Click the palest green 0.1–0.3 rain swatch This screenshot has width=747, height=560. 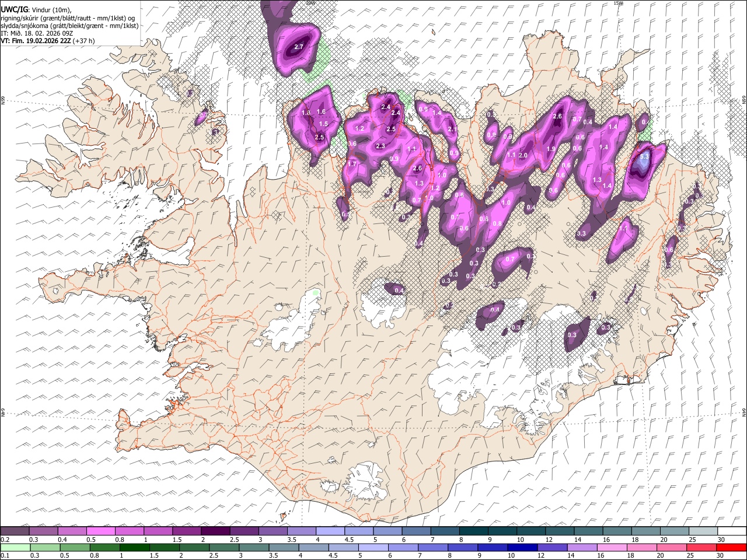(x=15, y=547)
